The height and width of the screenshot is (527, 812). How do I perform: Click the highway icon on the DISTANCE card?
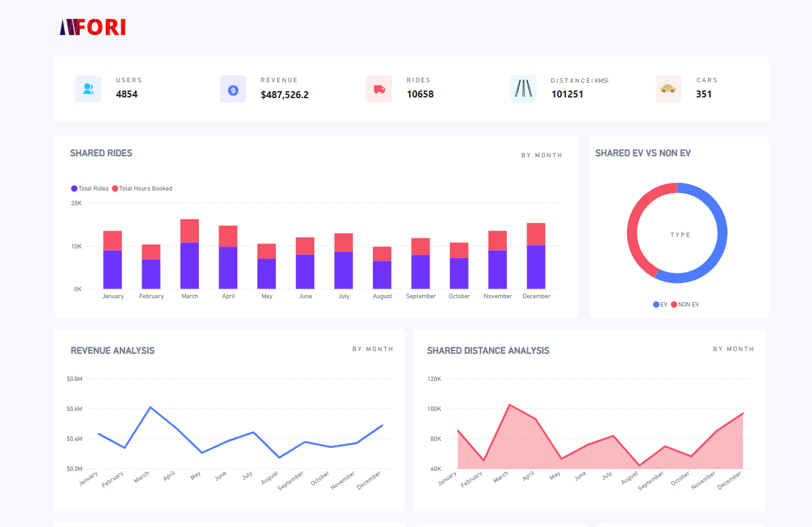[x=523, y=89]
